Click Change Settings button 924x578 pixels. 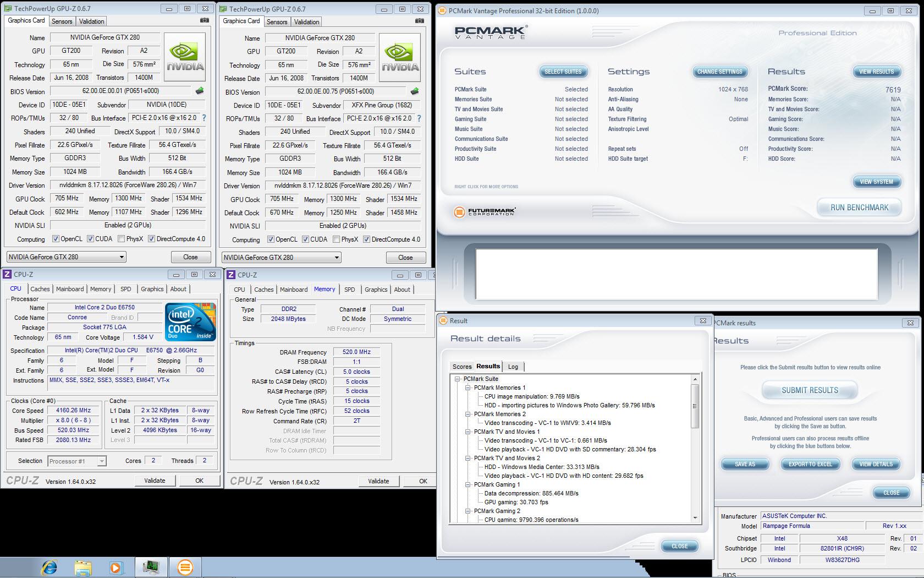(x=719, y=72)
